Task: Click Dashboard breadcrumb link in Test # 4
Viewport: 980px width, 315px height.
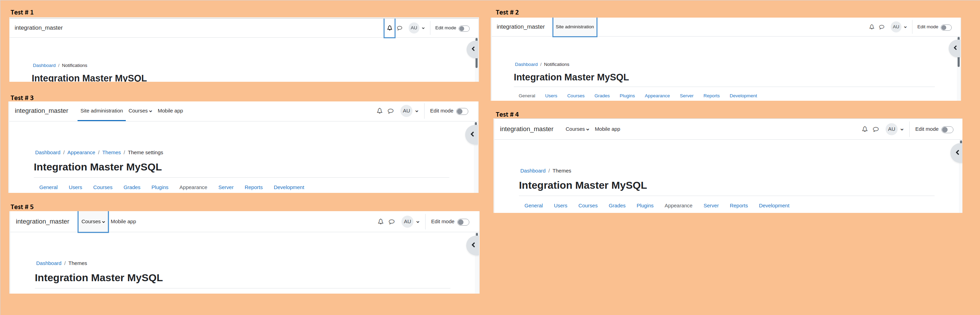Action: pyautogui.click(x=533, y=171)
